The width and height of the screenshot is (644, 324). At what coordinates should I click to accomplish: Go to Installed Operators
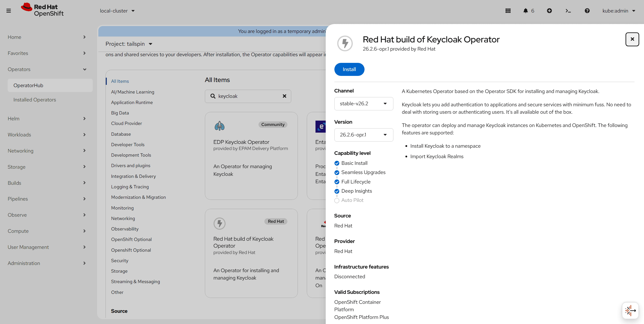click(34, 100)
